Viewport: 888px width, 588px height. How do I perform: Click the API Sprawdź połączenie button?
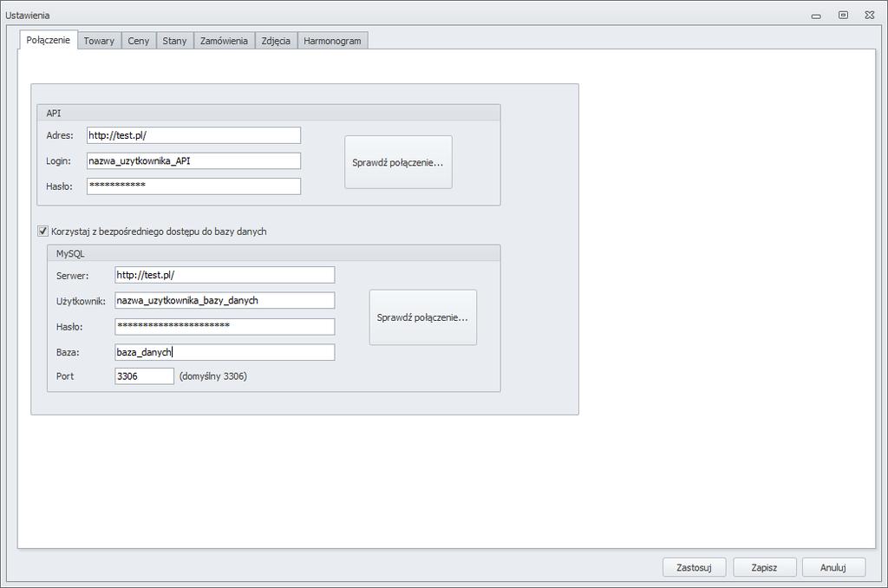coord(398,162)
